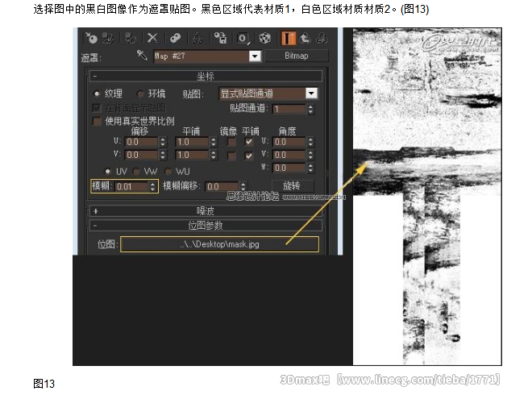Open the 显式贴图通道 dropdown
Image resolution: width=532 pixels, height=395 pixels.
(311, 94)
